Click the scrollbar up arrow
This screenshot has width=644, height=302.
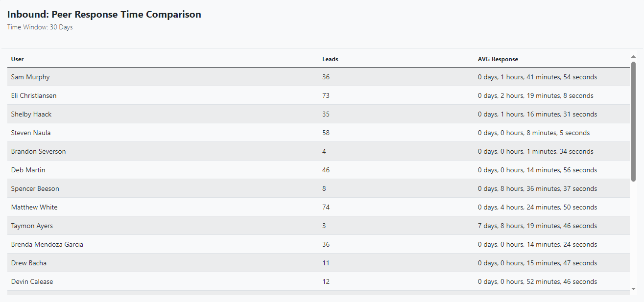[633, 57]
